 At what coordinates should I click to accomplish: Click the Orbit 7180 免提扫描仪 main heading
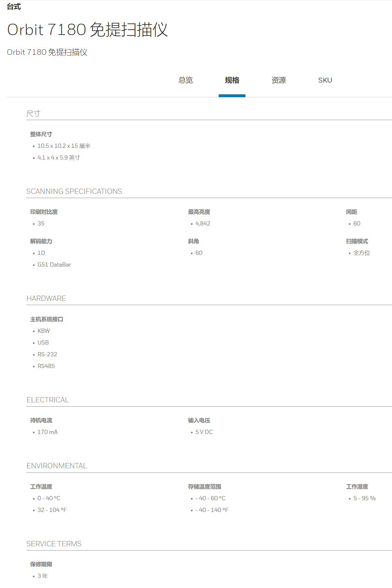point(87,30)
